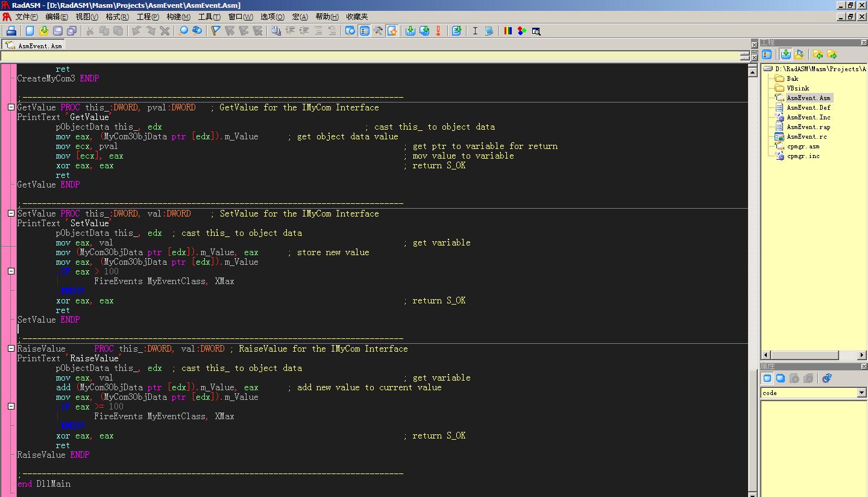The height and width of the screenshot is (497, 868).
Task: Collapse the .IF eax >= 100 block
Action: point(11,407)
